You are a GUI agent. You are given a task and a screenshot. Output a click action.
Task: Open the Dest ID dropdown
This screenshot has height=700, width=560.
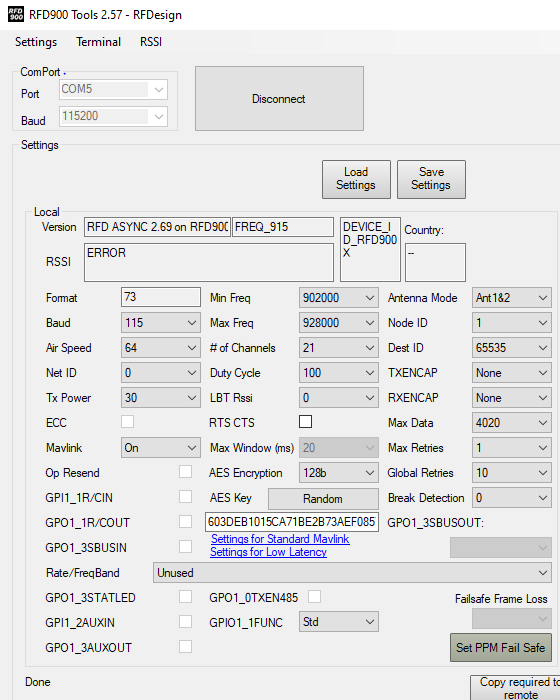512,348
